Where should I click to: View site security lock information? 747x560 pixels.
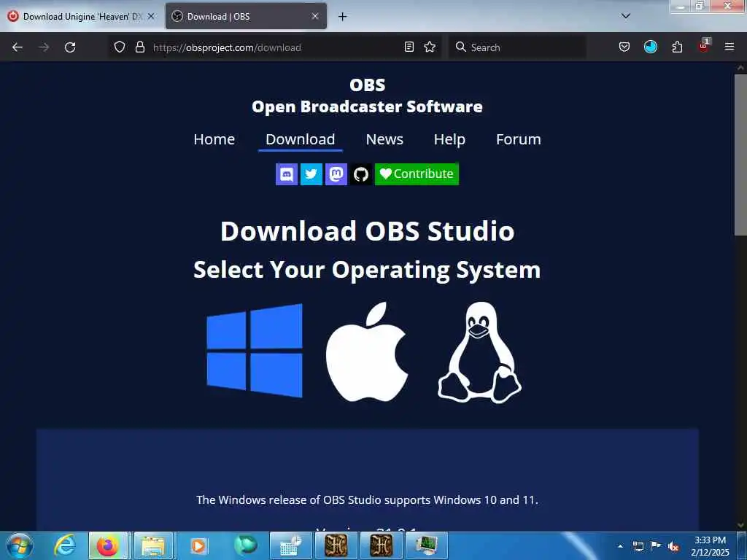(x=140, y=47)
